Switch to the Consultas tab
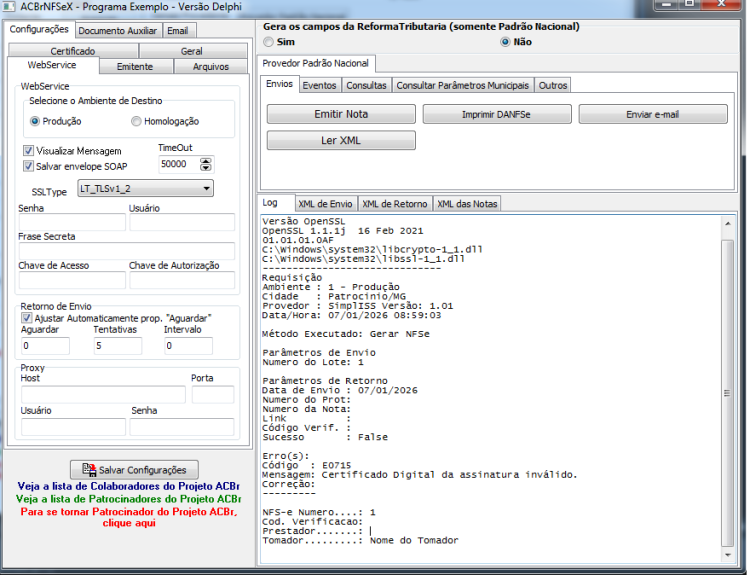The height and width of the screenshot is (575, 750). [366, 85]
